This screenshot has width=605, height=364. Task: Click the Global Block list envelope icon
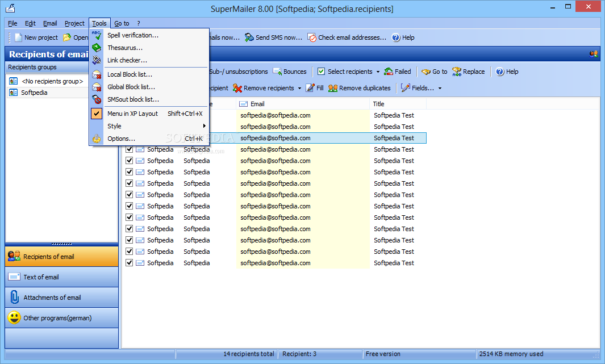coord(97,87)
